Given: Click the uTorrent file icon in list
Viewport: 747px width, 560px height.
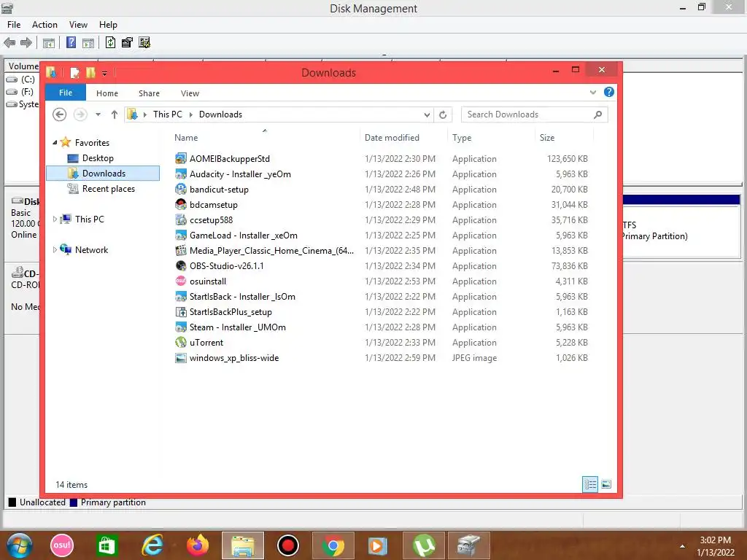Looking at the screenshot, I should 181,343.
